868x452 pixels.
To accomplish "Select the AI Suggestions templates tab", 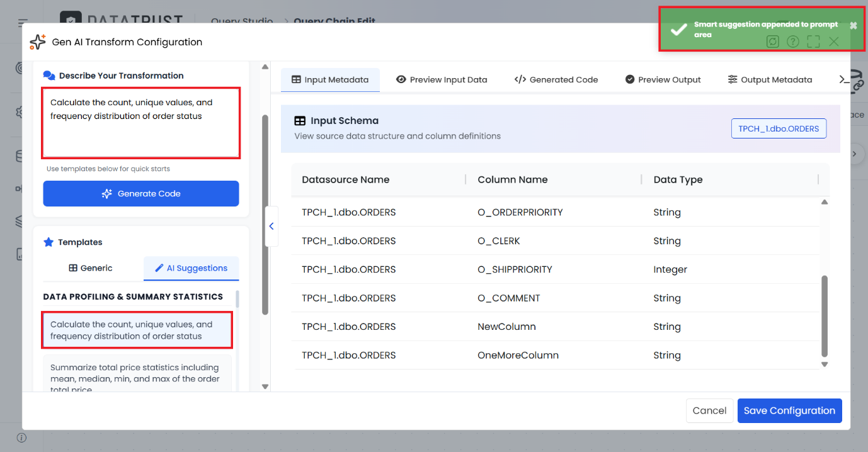I will tap(191, 268).
